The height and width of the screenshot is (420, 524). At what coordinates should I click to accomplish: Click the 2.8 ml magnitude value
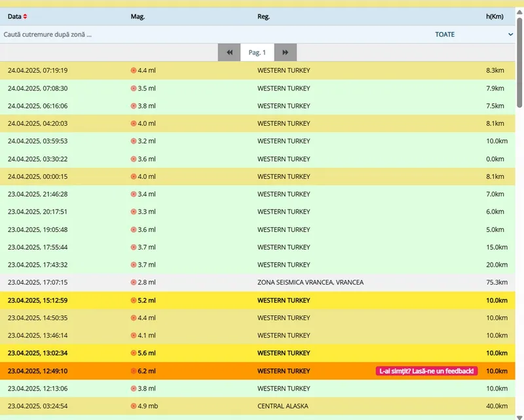(x=147, y=282)
